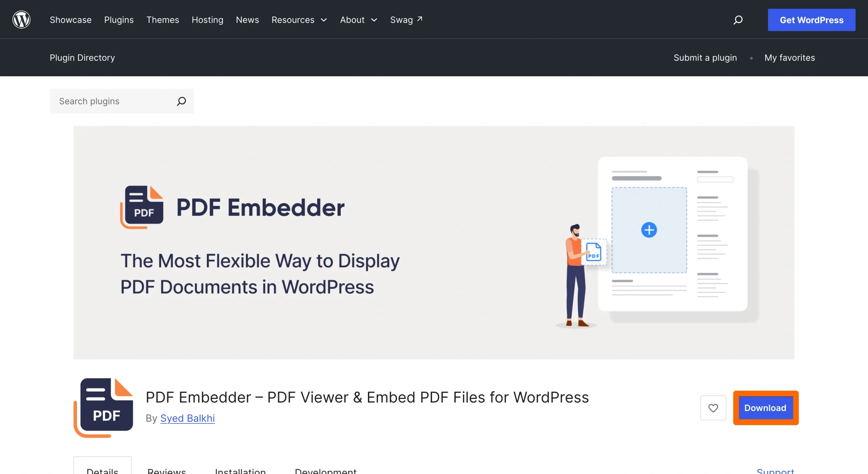Screen dimensions: 868x474
Task: Open the Hosting menu item
Action: [x=208, y=20]
